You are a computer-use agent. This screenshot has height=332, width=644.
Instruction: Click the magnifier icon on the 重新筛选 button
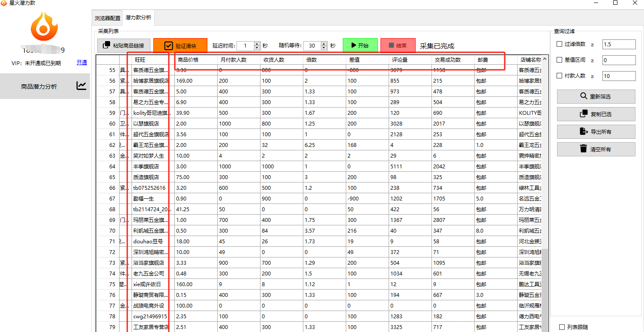tap(584, 96)
